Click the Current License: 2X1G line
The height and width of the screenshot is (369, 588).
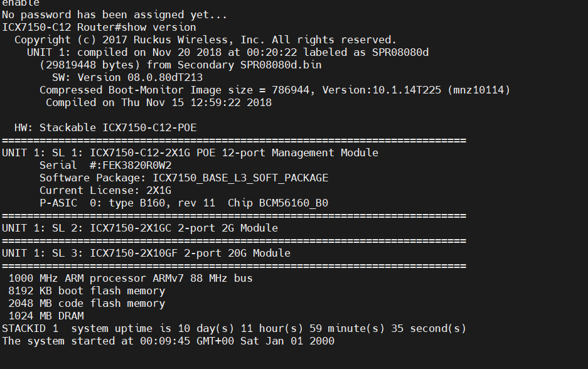tap(105, 190)
